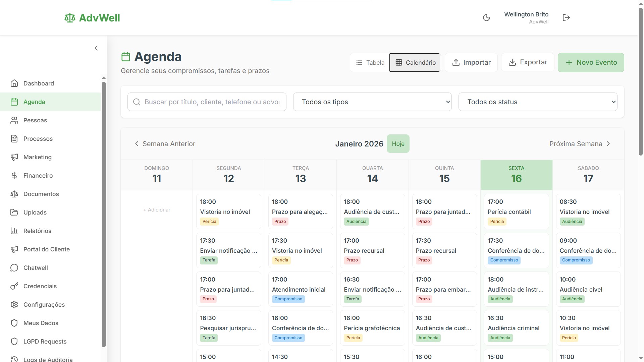Click the Dashboard home icon
Image resolution: width=644 pixels, height=362 pixels.
tap(14, 83)
